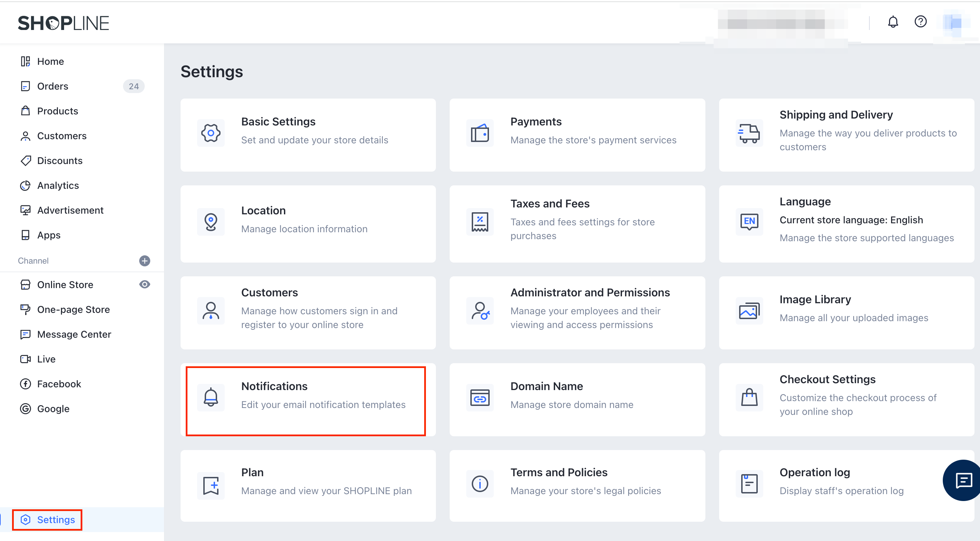Click the Shipping and Delivery truck icon
Screen dimensions: 980x541
pos(749,133)
